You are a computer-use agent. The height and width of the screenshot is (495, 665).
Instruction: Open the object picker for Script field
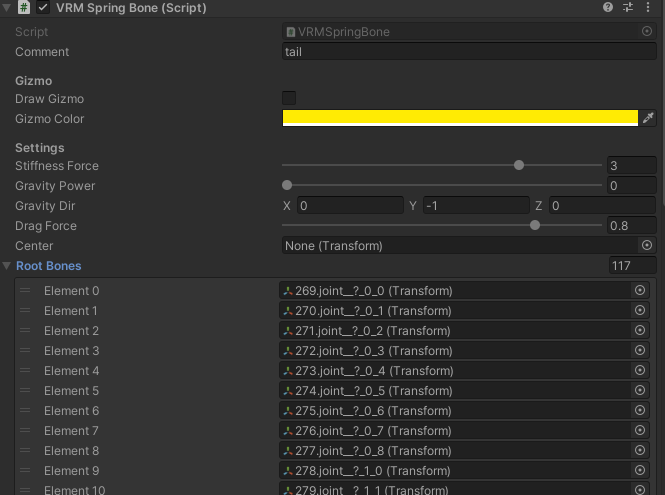pos(647,31)
